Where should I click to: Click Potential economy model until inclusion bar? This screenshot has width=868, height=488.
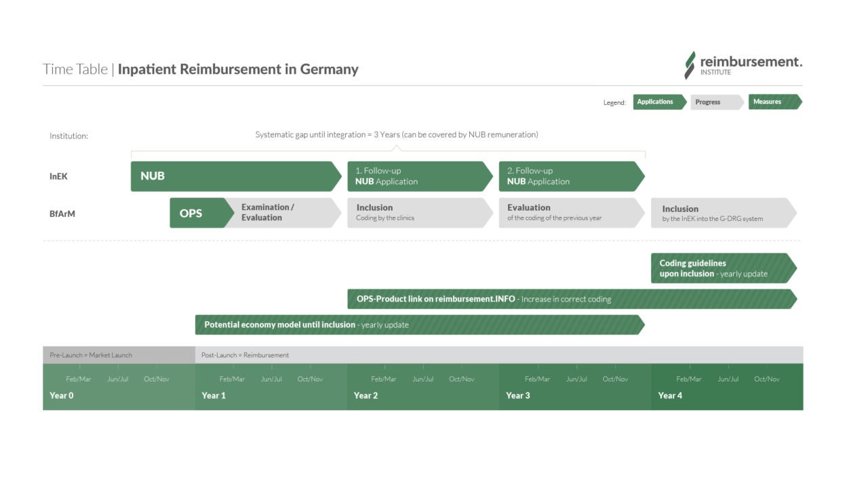pyautogui.click(x=420, y=325)
